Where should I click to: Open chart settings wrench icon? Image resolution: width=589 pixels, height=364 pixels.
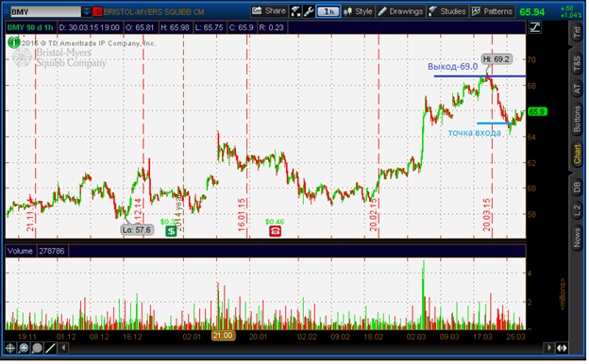pyautogui.click(x=309, y=11)
